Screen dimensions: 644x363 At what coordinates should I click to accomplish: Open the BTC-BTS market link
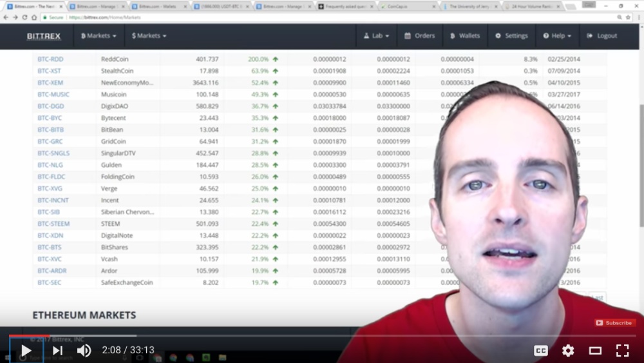click(x=50, y=247)
